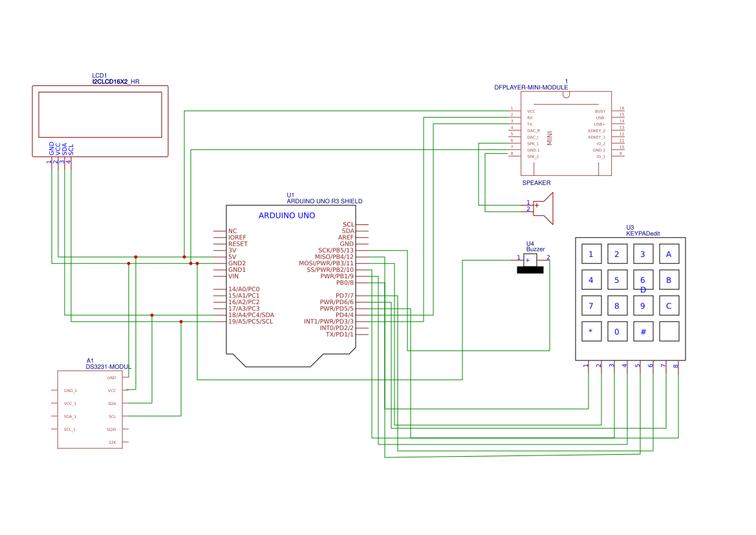Select the Arduino '5V' pin label
The image size is (756, 535).
pyautogui.click(x=232, y=257)
